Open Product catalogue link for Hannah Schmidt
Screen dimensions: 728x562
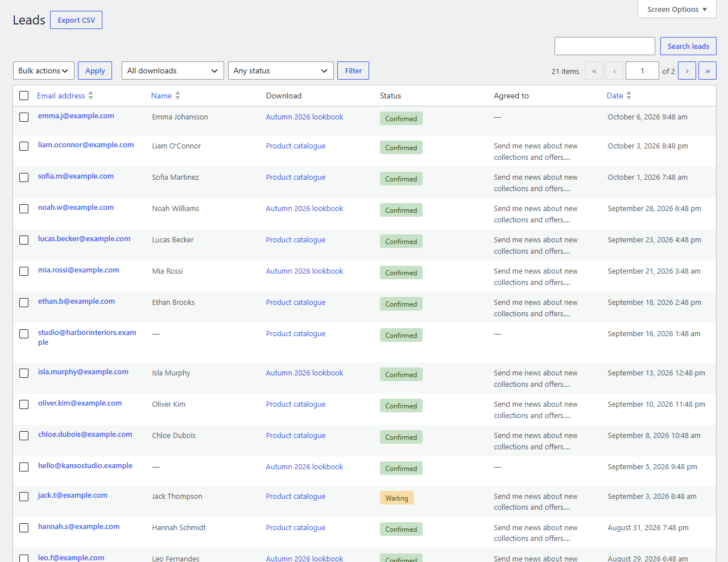[296, 527]
